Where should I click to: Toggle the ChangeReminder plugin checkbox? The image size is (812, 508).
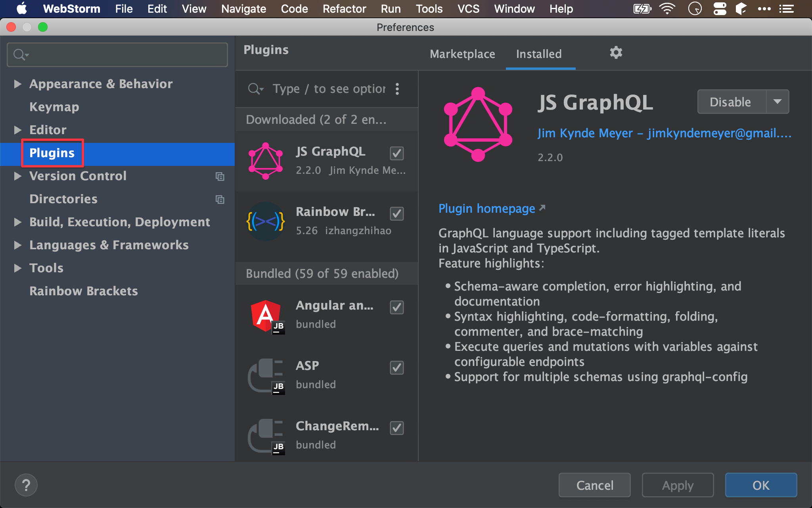tap(397, 428)
